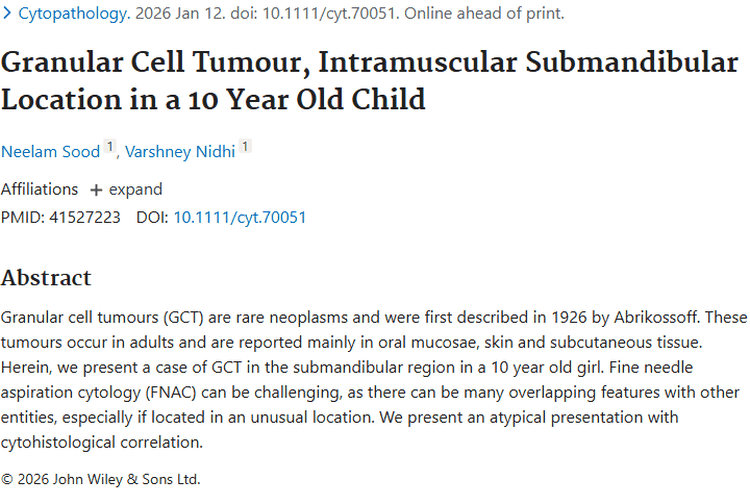The height and width of the screenshot is (500, 750).
Task: Click the plus icon beside expand
Action: coord(96,189)
